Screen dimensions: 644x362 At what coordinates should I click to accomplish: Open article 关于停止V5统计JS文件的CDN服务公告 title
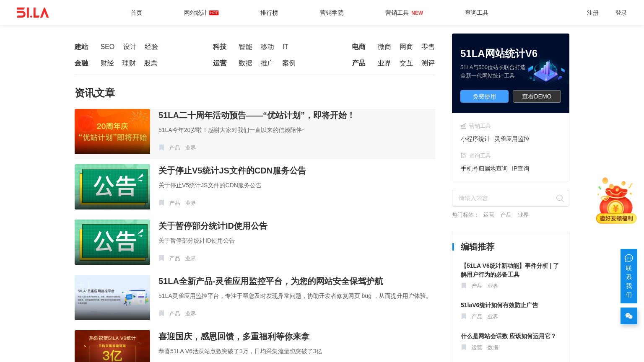pyautogui.click(x=232, y=171)
